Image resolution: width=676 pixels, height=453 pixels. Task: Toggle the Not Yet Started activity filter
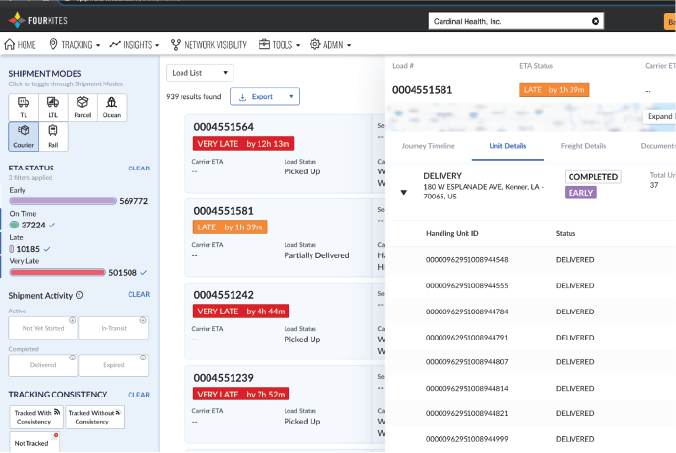42,326
